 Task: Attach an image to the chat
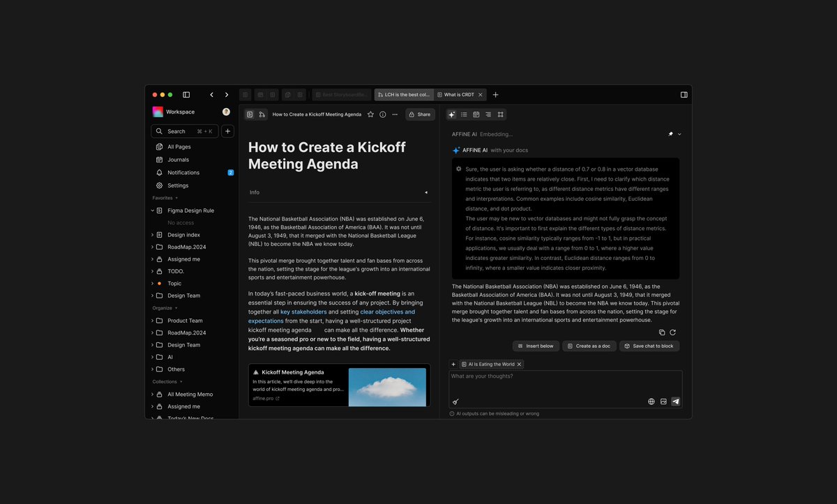[x=663, y=402]
